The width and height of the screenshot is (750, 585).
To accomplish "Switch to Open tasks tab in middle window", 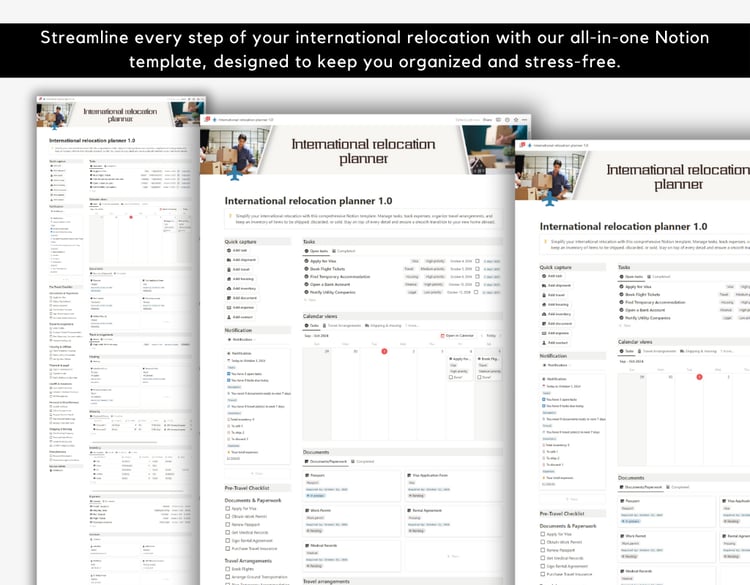I will tap(316, 251).
